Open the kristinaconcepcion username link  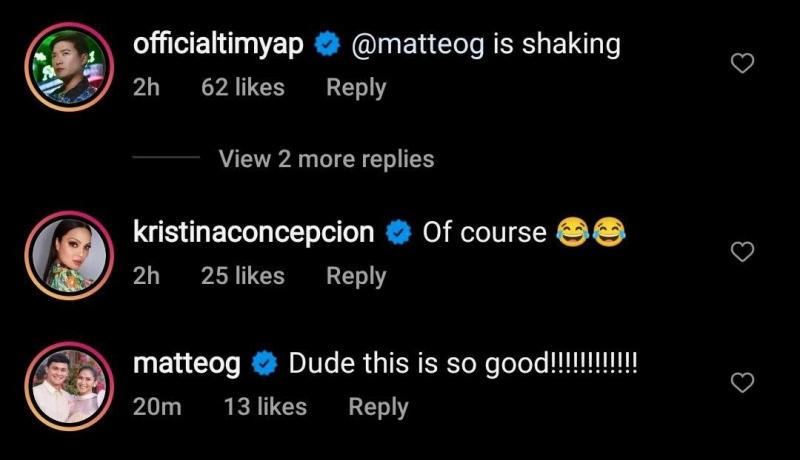coord(254,233)
